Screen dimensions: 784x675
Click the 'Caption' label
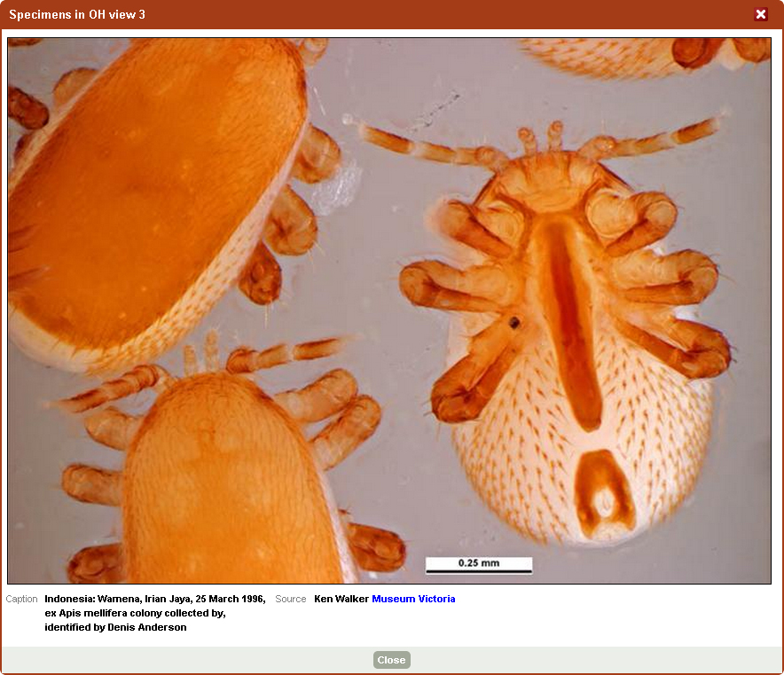tap(22, 599)
